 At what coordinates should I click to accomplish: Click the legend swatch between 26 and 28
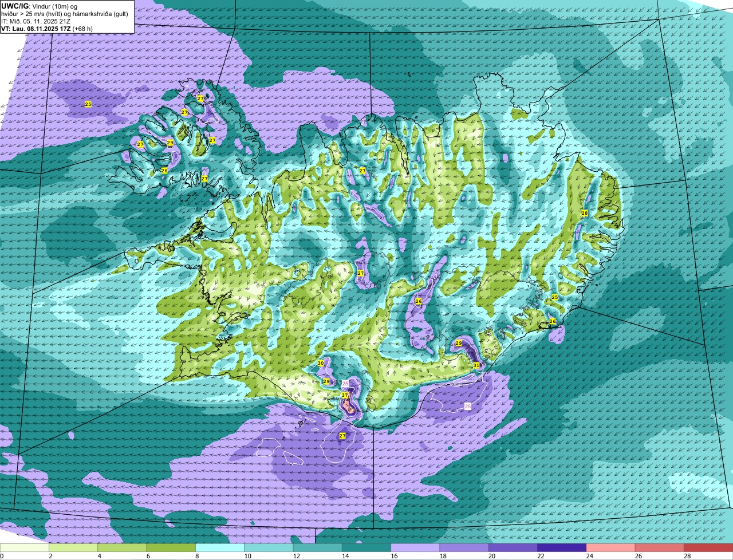660,548
